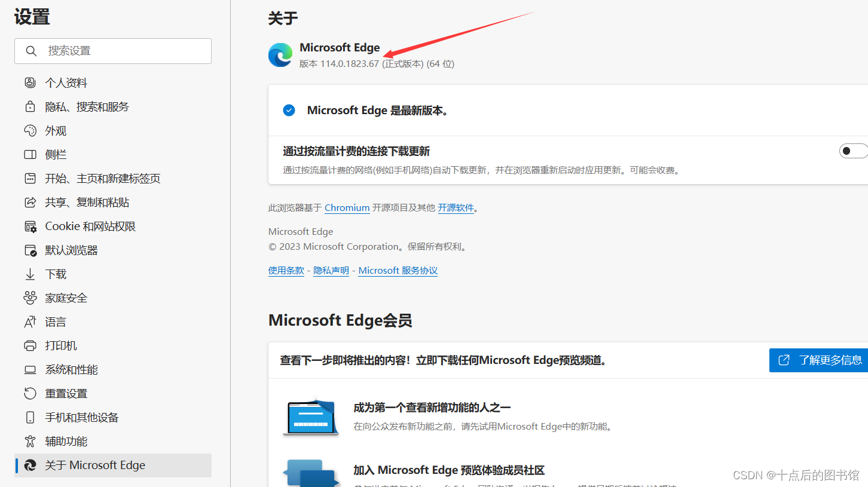The width and height of the screenshot is (868, 487).
Task: Open Cookie 和网站权限 settings
Action: pyautogui.click(x=113, y=226)
